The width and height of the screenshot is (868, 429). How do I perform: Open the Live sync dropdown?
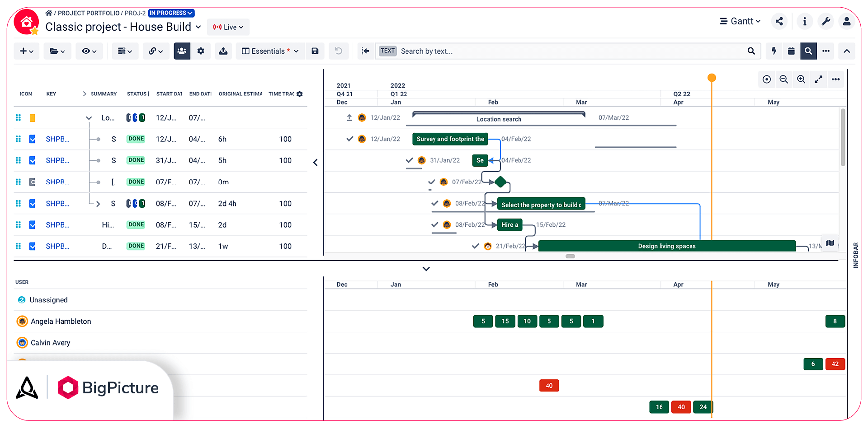click(x=228, y=27)
